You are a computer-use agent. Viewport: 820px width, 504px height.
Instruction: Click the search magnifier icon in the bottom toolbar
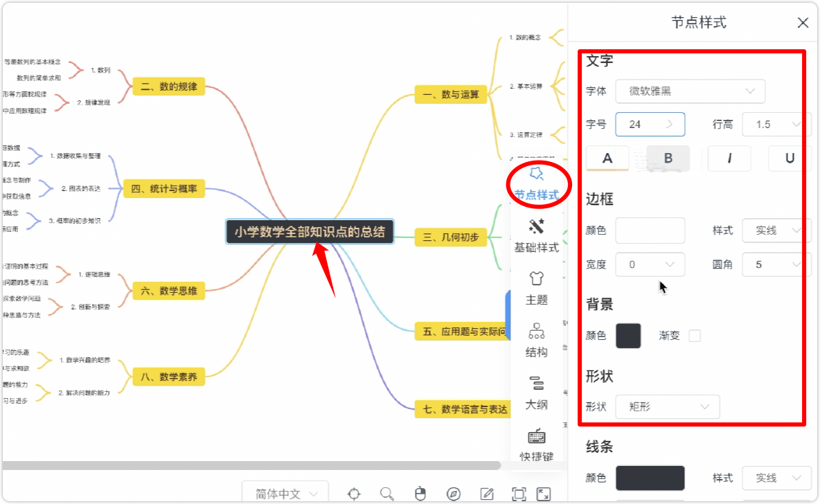point(387,494)
